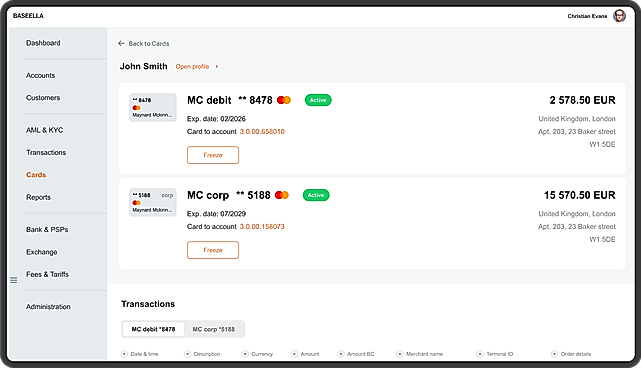Viewport: 641px width, 368px height.
Task: Freeze the MC corp 5188 card
Action: click(213, 250)
